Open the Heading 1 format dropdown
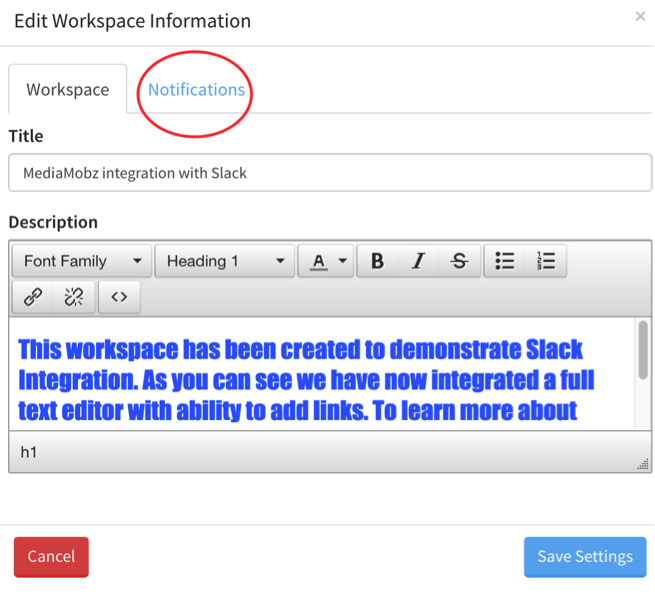The width and height of the screenshot is (655, 597). (x=225, y=261)
